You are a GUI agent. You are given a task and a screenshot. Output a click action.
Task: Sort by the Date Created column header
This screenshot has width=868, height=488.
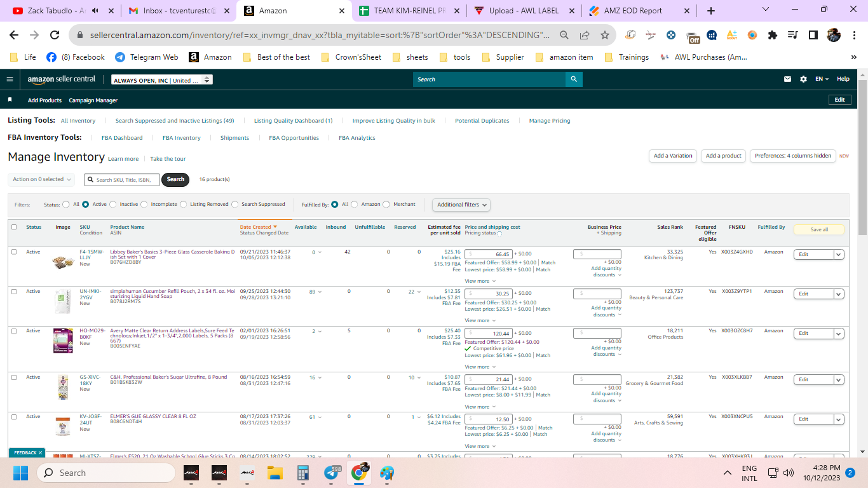tap(259, 227)
